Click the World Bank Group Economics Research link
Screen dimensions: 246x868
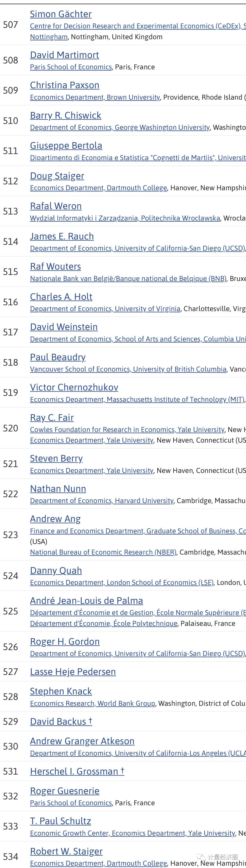click(92, 704)
